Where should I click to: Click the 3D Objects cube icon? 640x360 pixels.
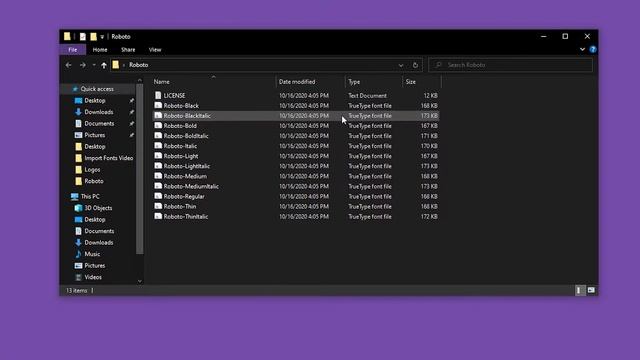(x=78, y=208)
